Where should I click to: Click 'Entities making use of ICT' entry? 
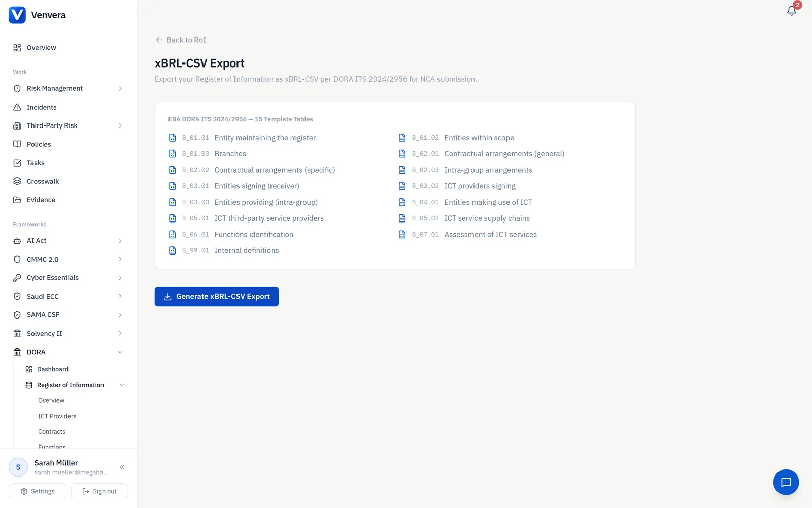click(x=488, y=202)
